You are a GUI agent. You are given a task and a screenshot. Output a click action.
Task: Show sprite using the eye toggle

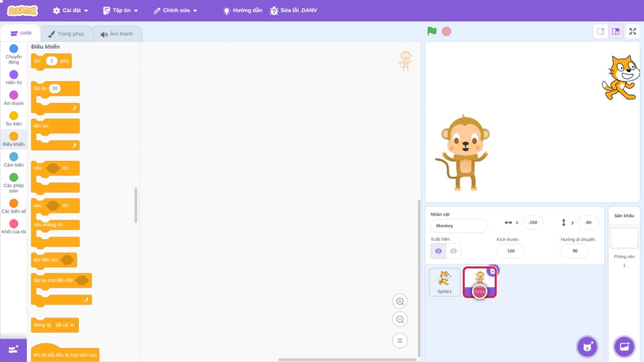[x=439, y=251]
